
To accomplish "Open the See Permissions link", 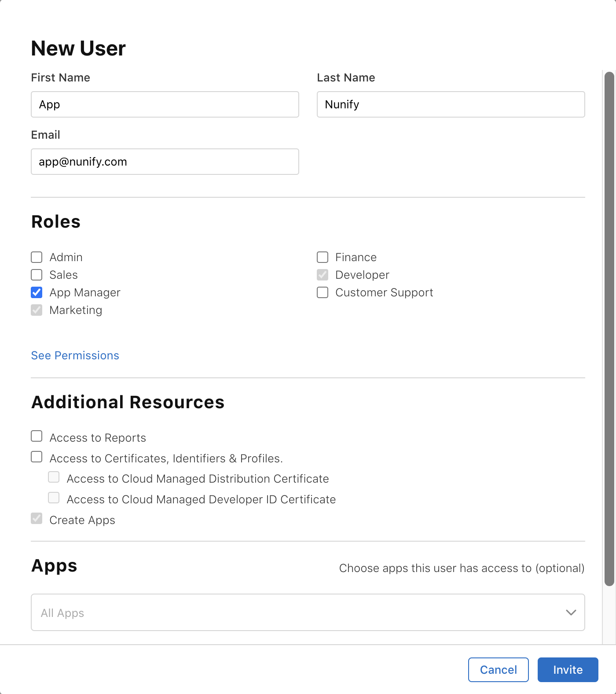I will [x=75, y=355].
